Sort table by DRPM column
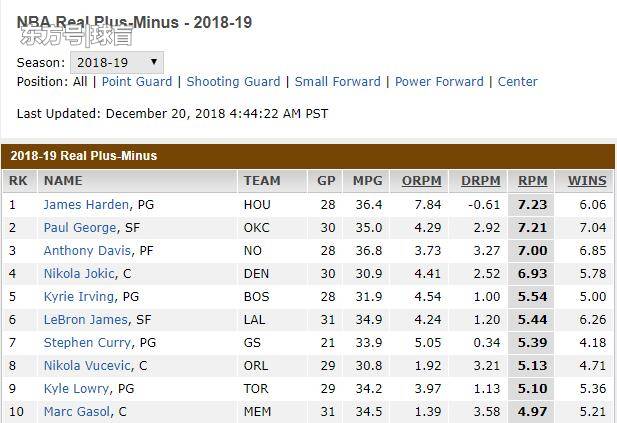Viewport: 617px width, 423px height. 480,181
